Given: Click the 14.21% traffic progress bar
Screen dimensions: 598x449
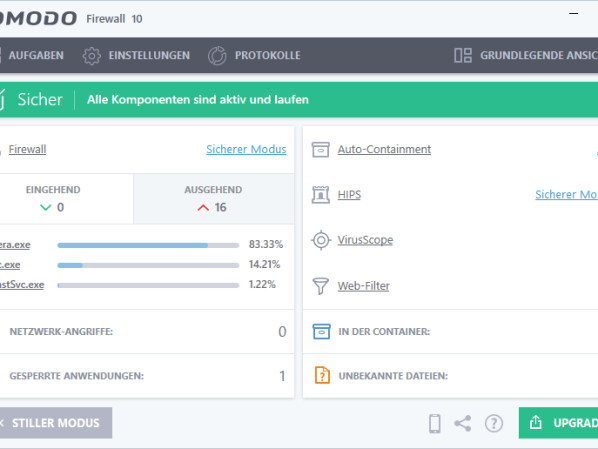Looking at the screenshot, I should coord(148,265).
